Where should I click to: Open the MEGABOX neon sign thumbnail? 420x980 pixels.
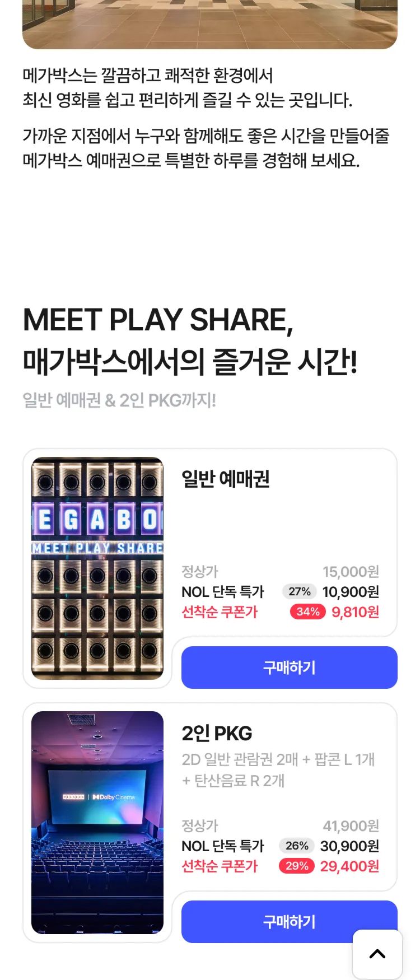click(x=97, y=568)
